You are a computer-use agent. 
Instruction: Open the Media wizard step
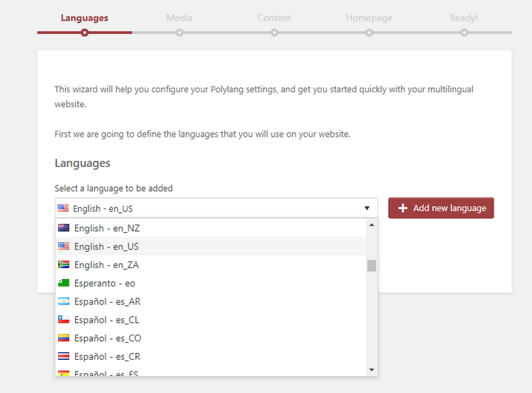[x=179, y=18]
